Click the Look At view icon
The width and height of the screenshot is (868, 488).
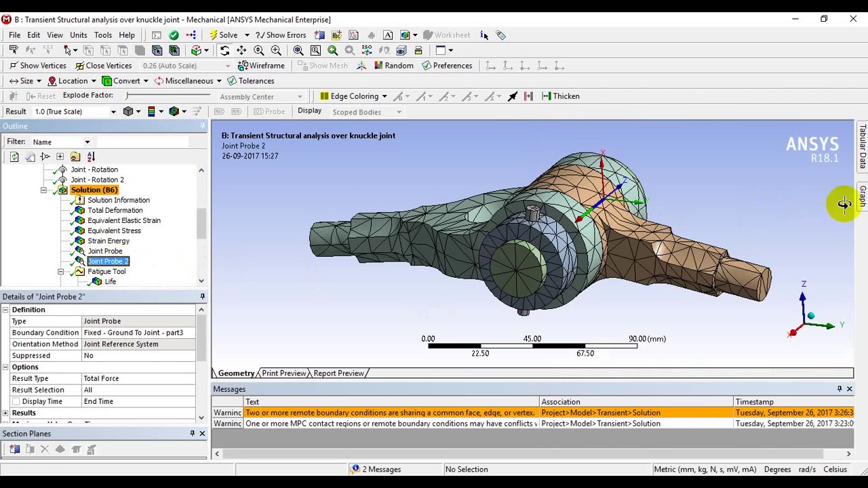click(x=401, y=50)
